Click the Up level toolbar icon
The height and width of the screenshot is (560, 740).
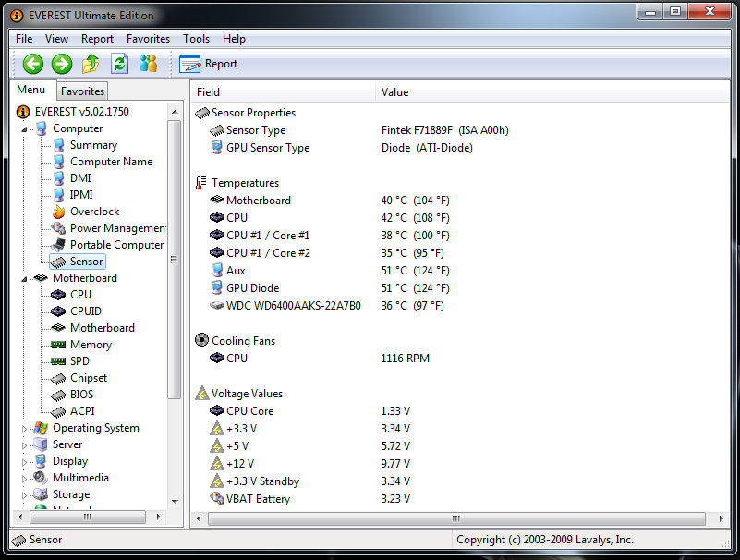(91, 64)
